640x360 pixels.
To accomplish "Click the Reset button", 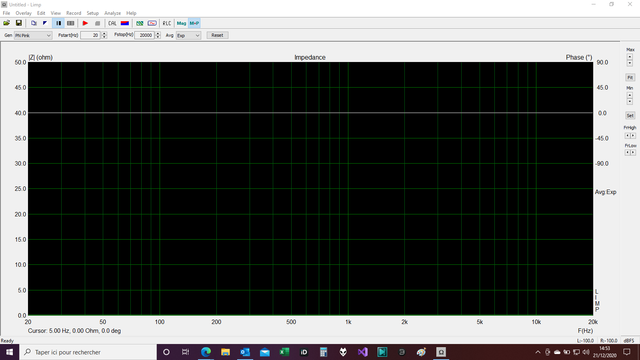I will click(x=217, y=36).
